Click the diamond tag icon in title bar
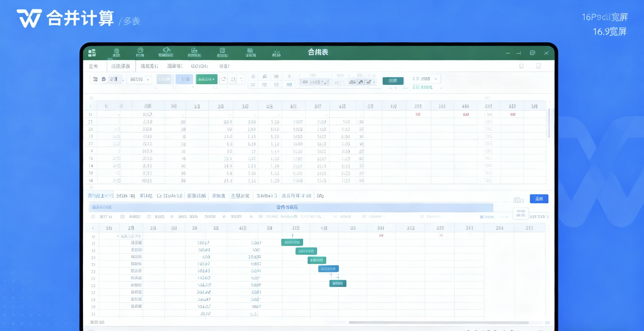The width and height of the screenshot is (644, 331). tap(166, 50)
